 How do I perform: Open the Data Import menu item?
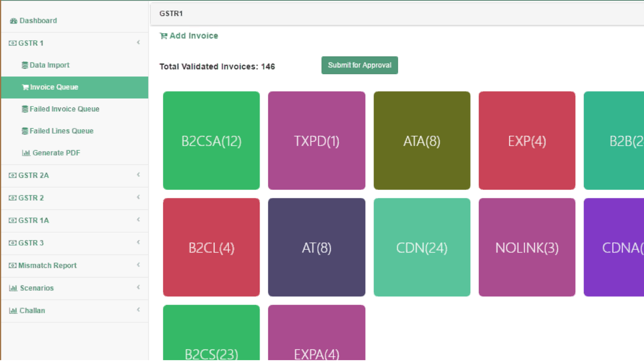[x=75, y=65]
